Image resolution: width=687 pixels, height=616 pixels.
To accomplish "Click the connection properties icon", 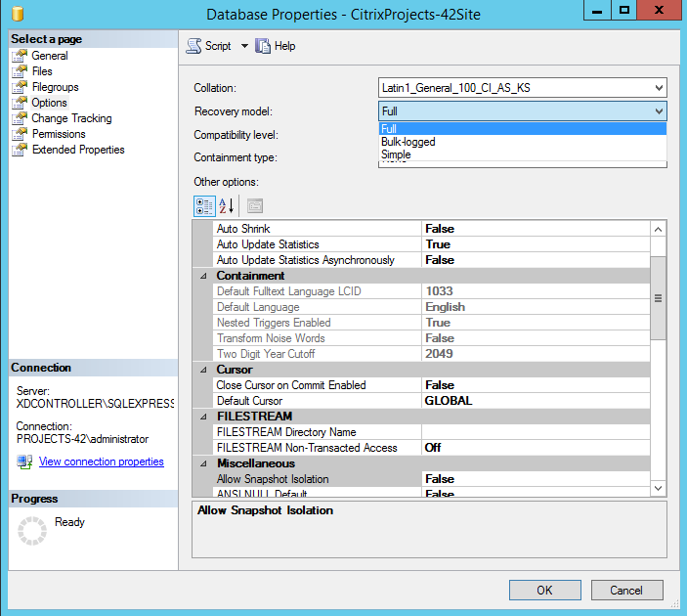I will pos(24,462).
